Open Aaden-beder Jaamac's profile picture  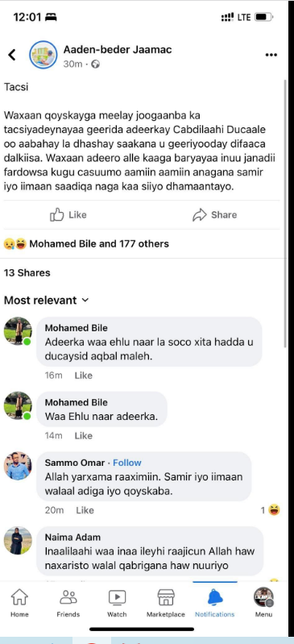43,55
